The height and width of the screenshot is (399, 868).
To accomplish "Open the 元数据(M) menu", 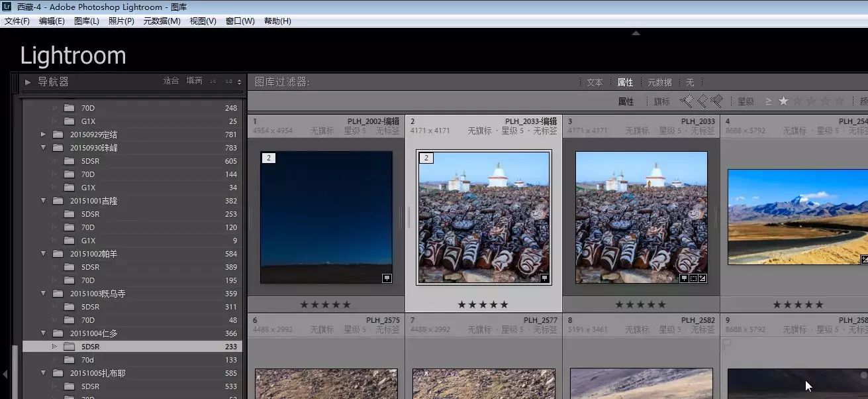I will point(162,21).
